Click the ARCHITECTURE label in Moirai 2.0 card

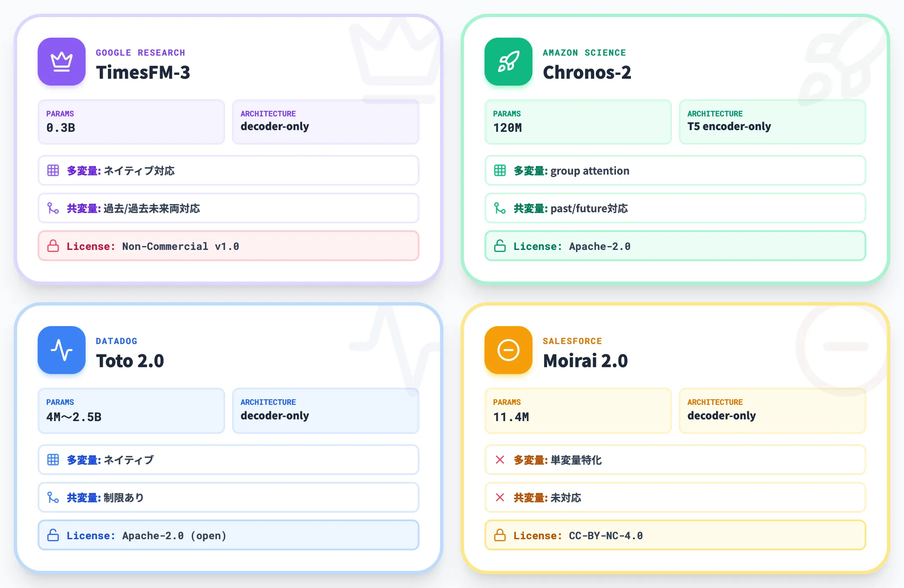pyautogui.click(x=715, y=402)
